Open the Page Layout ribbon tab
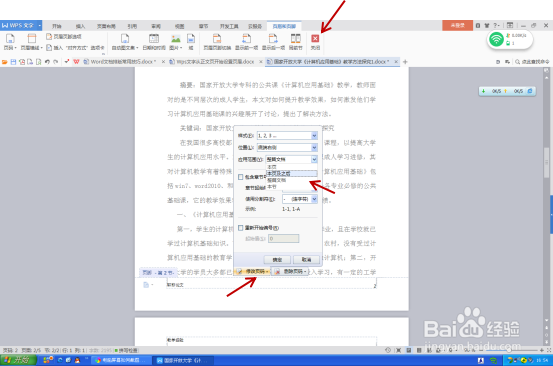Image resolution: width=553 pixels, height=366 pixels. coord(107,26)
